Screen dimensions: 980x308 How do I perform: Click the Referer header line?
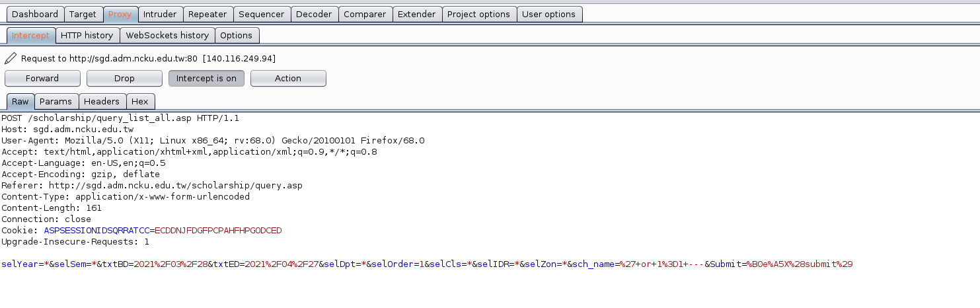pos(152,186)
